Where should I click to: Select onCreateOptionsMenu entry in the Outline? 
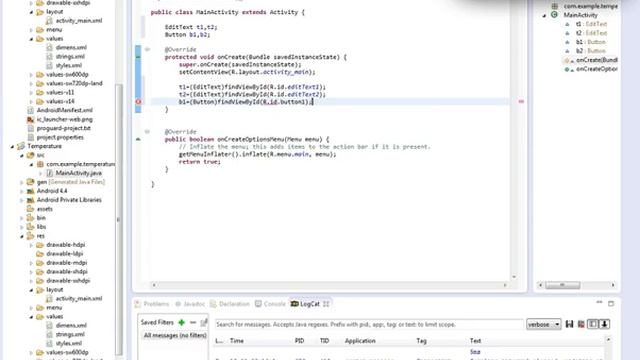pyautogui.click(x=596, y=69)
